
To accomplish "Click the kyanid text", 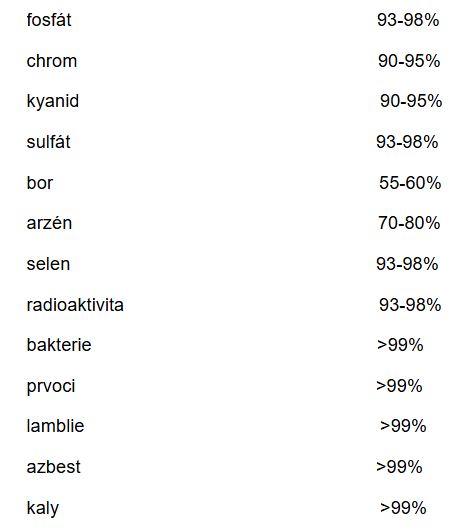I will [x=53, y=102].
